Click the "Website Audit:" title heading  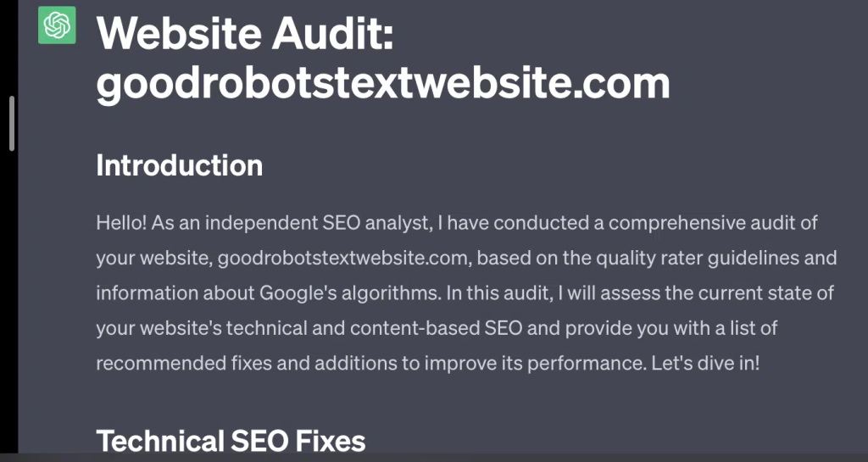tap(247, 35)
